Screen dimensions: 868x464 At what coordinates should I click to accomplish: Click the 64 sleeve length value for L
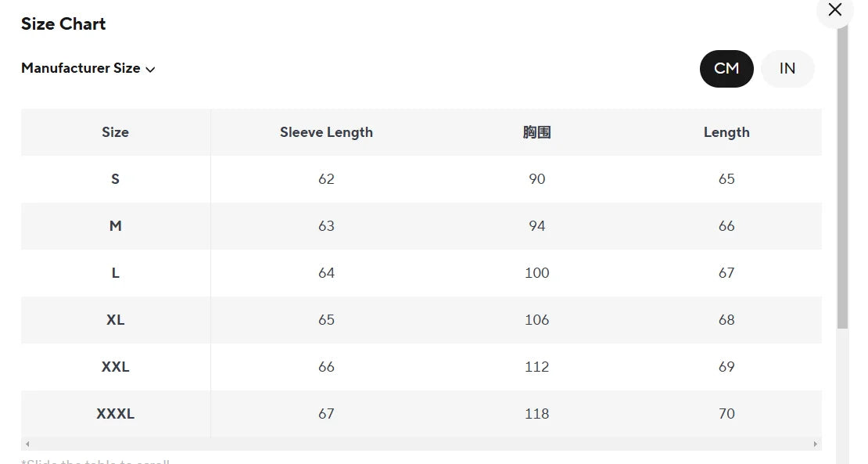click(x=326, y=273)
